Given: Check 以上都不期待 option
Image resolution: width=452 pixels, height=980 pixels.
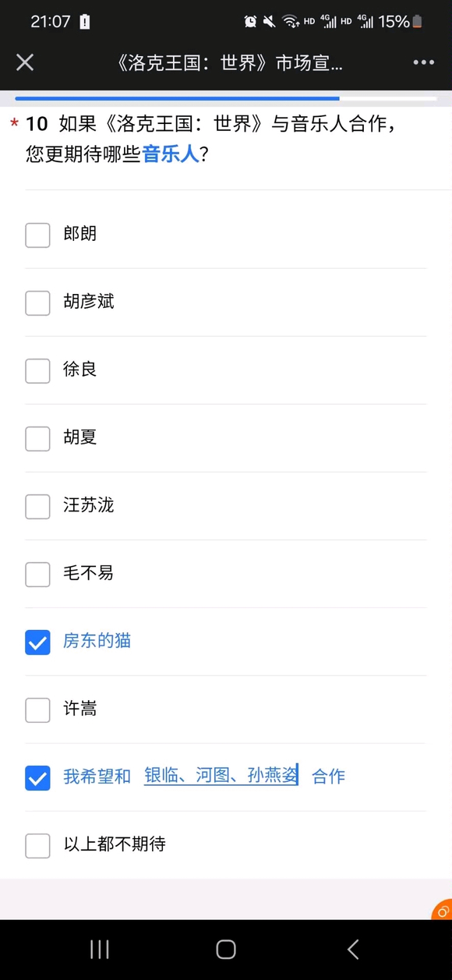Looking at the screenshot, I should click(37, 845).
